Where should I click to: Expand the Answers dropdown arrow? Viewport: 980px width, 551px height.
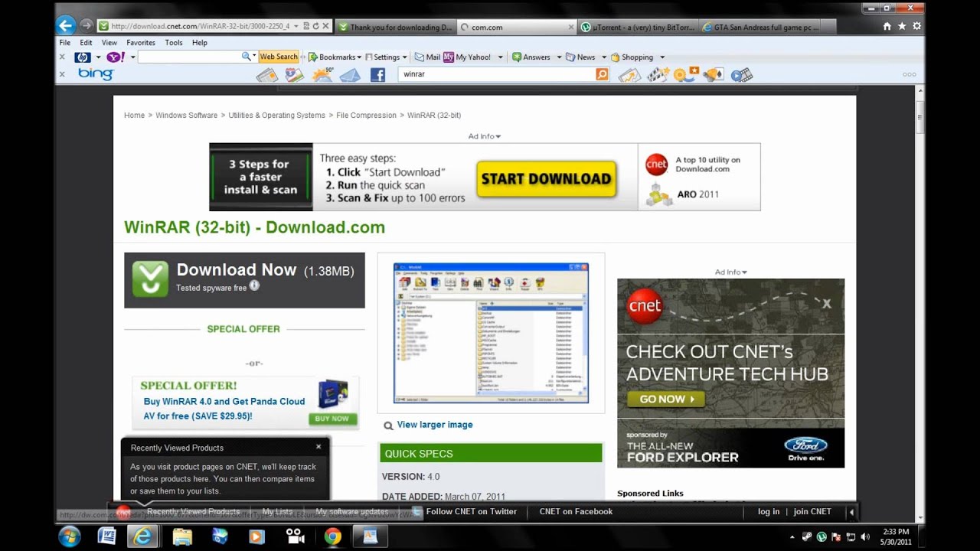559,57
